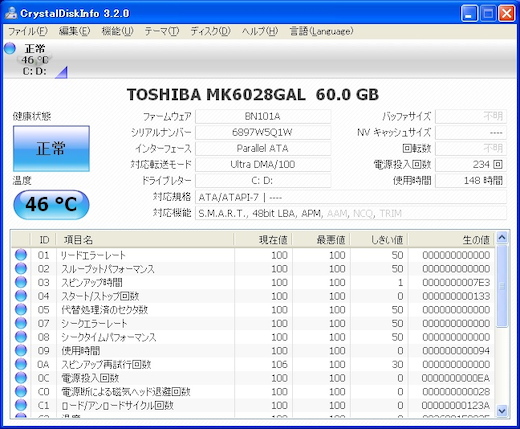Select the シークタイムパフォーマンス attribute name
Viewport: 520px width, 429px height.
(109, 337)
